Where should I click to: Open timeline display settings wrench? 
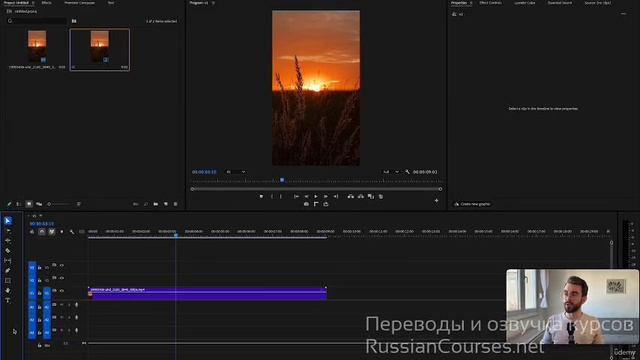pyautogui.click(x=72, y=232)
